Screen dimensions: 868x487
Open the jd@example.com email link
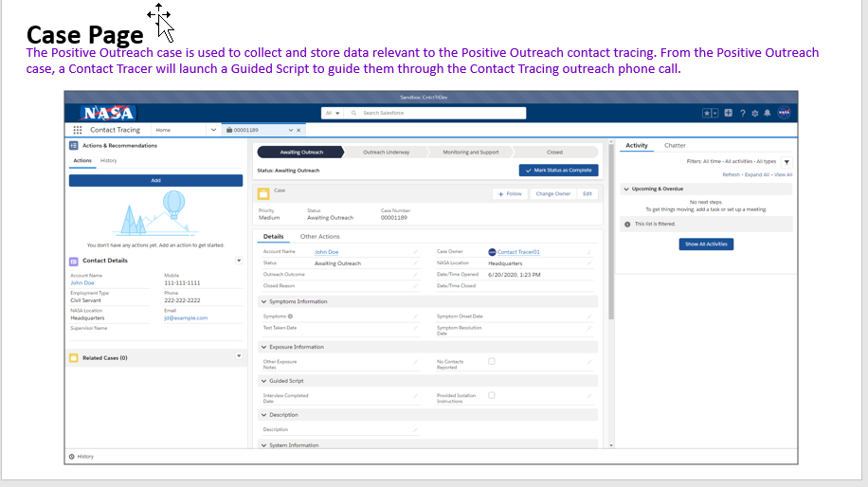click(x=186, y=318)
